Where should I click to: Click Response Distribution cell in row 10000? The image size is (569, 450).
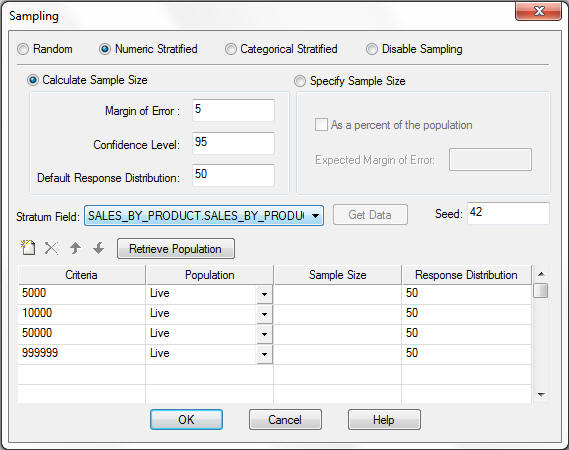(466, 314)
